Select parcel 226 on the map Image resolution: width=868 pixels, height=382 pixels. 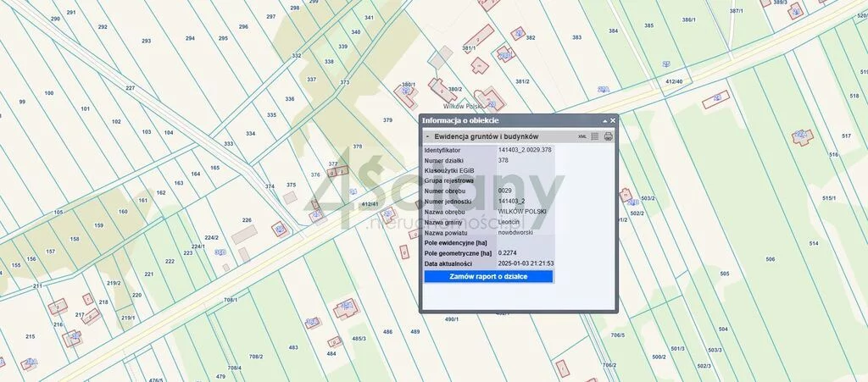pos(247,220)
